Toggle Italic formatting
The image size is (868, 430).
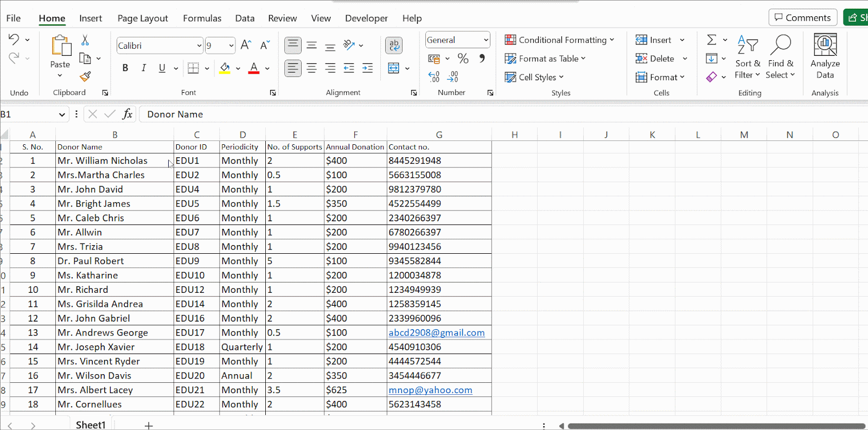144,68
